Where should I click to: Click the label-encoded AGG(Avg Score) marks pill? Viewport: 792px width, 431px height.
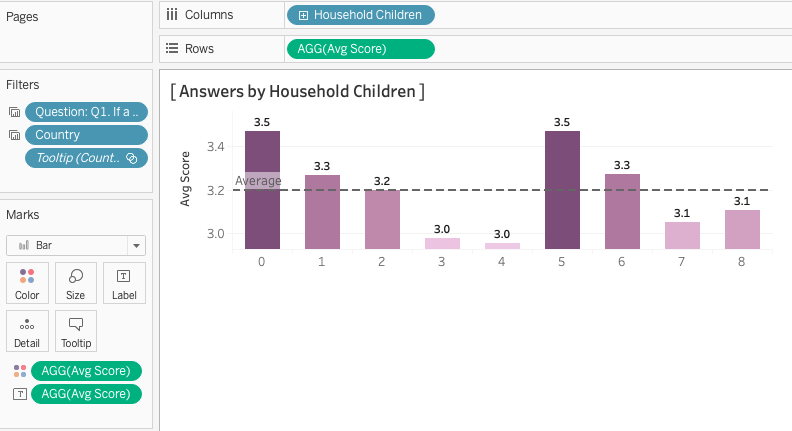click(86, 394)
